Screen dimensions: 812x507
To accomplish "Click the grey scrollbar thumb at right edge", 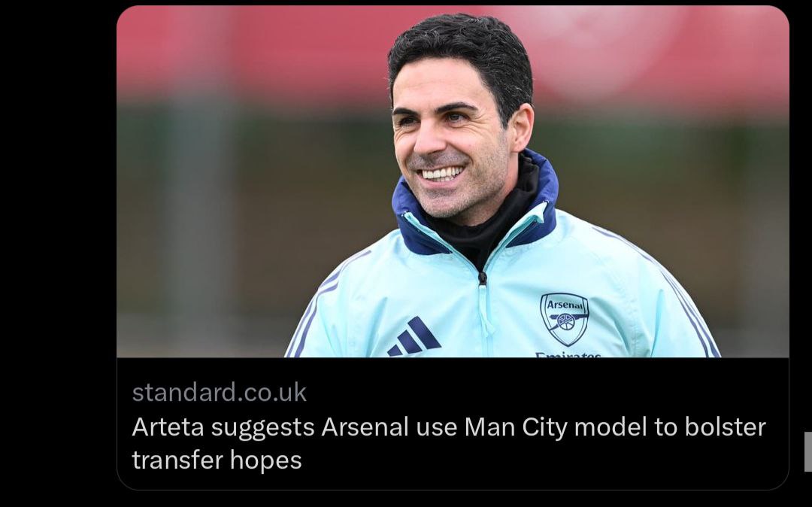I will click(807, 451).
